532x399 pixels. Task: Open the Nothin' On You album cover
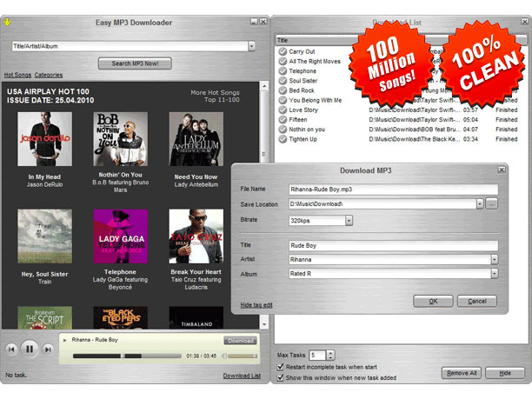pyautogui.click(x=121, y=139)
